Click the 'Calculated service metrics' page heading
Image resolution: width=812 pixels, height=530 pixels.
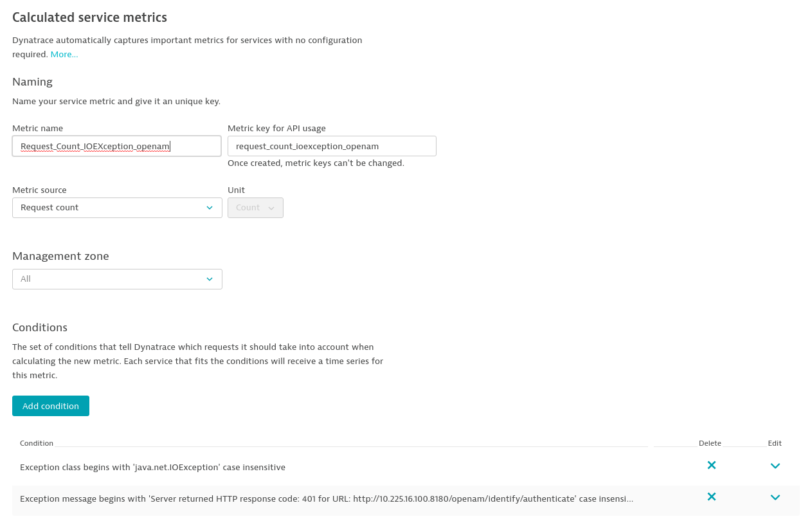(x=89, y=17)
